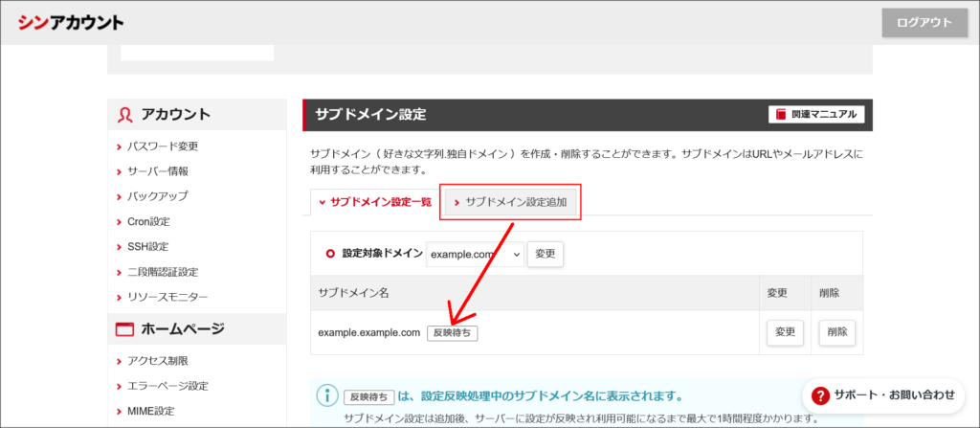Click the シンアカウント logo
This screenshot has height=428, width=980.
pos(71,22)
